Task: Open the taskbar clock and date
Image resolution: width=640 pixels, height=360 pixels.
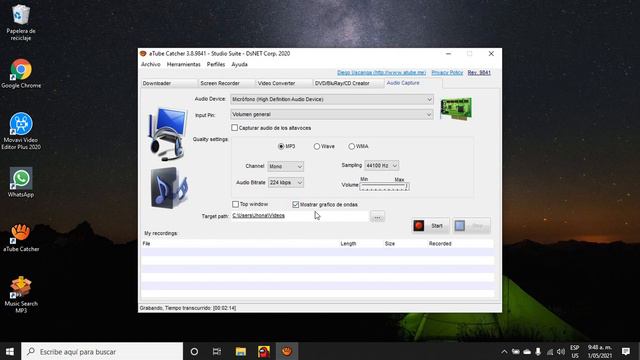Action: pyautogui.click(x=600, y=351)
